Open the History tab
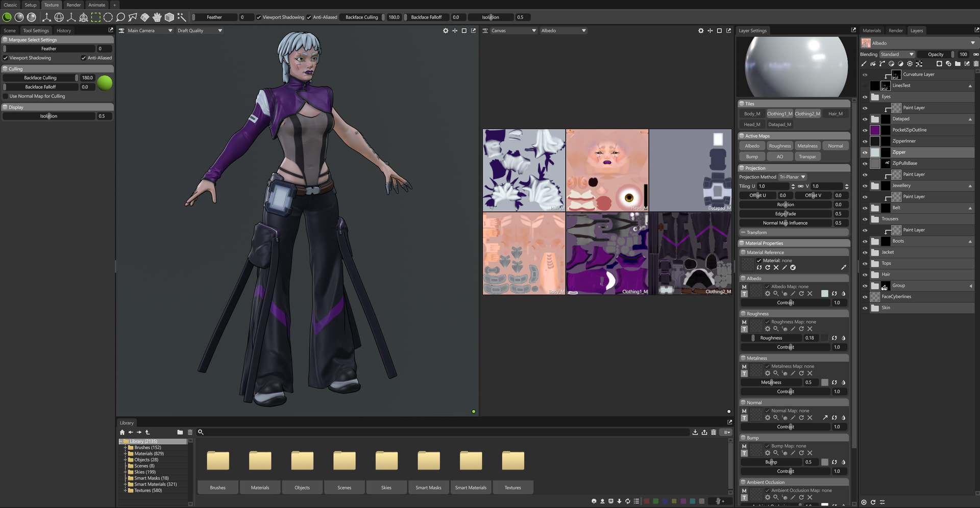 pos(64,31)
